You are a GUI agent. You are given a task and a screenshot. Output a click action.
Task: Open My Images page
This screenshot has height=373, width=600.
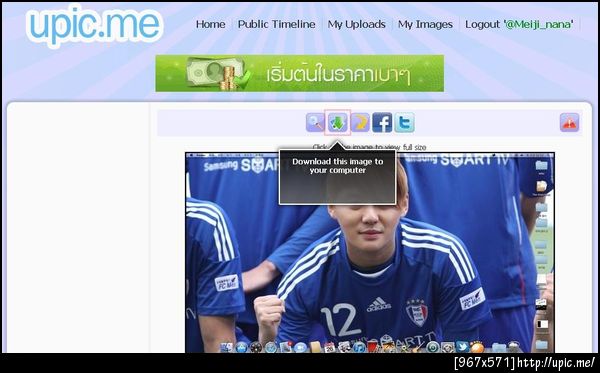coord(425,24)
